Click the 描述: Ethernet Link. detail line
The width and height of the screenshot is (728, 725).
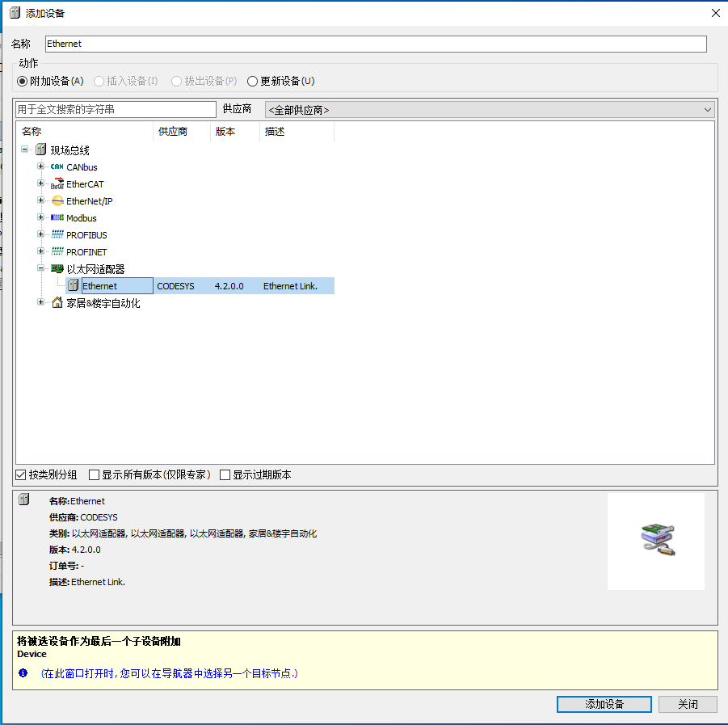86,581
